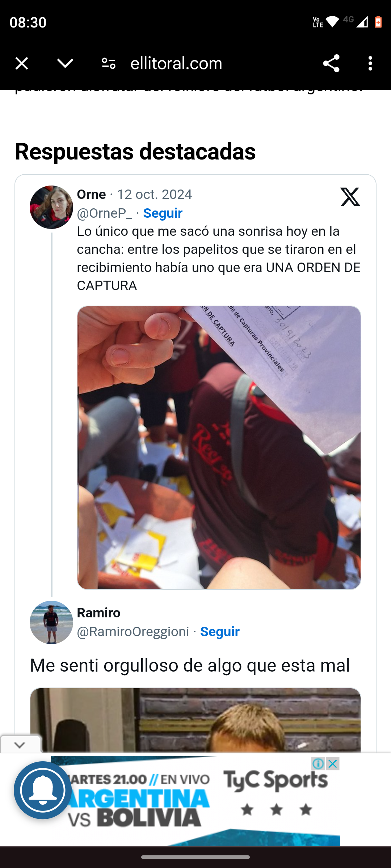Follow Orne with the Seguir link

(163, 213)
